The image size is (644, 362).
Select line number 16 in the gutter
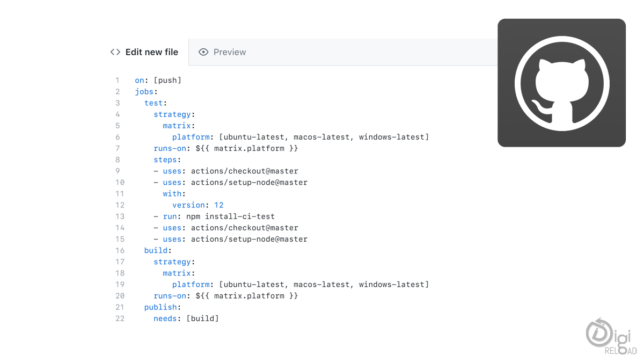coord(120,250)
